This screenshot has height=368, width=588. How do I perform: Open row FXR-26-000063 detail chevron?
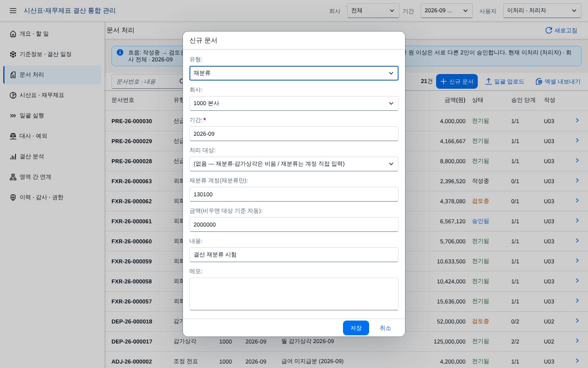coord(577,180)
